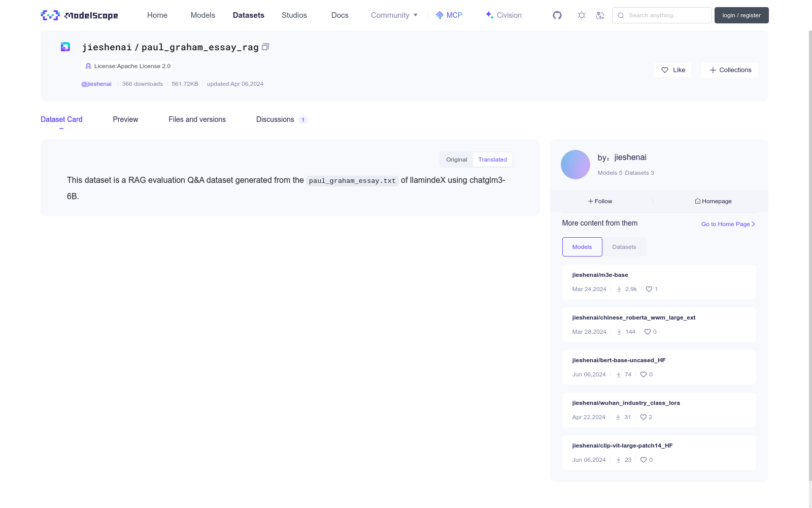The height and width of the screenshot is (508, 812).
Task: Click heart icon on wuhan_industry_class_lora card
Action: pos(644,417)
